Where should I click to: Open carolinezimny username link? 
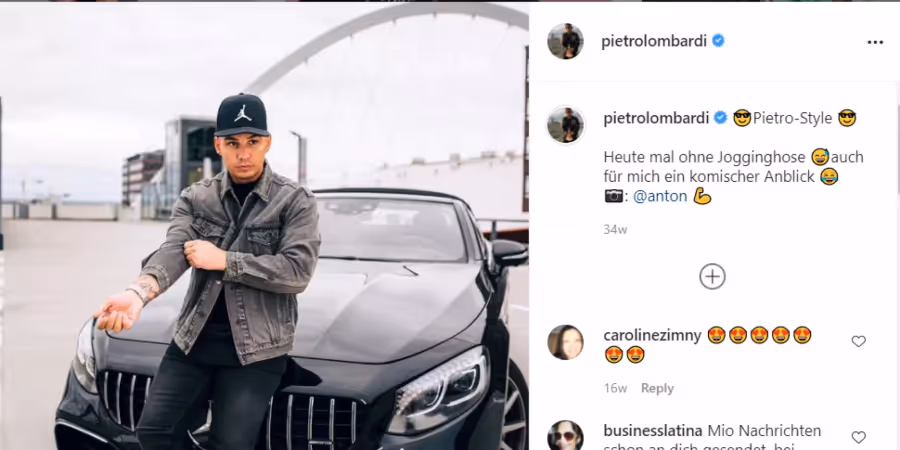pos(653,336)
